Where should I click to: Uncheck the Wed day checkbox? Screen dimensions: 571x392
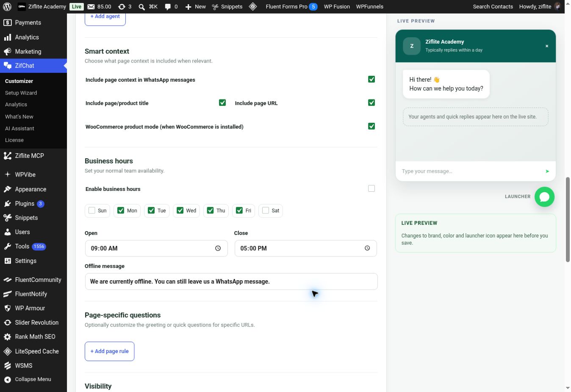point(180,210)
